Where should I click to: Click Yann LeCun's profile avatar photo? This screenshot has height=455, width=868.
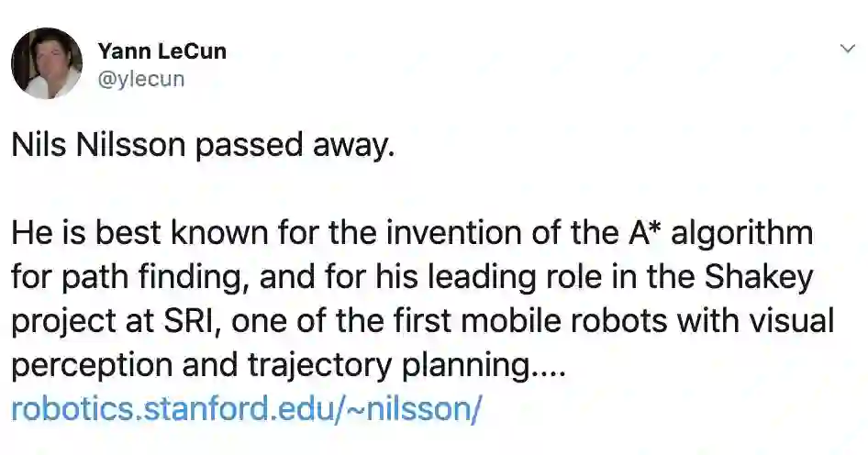click(x=47, y=62)
